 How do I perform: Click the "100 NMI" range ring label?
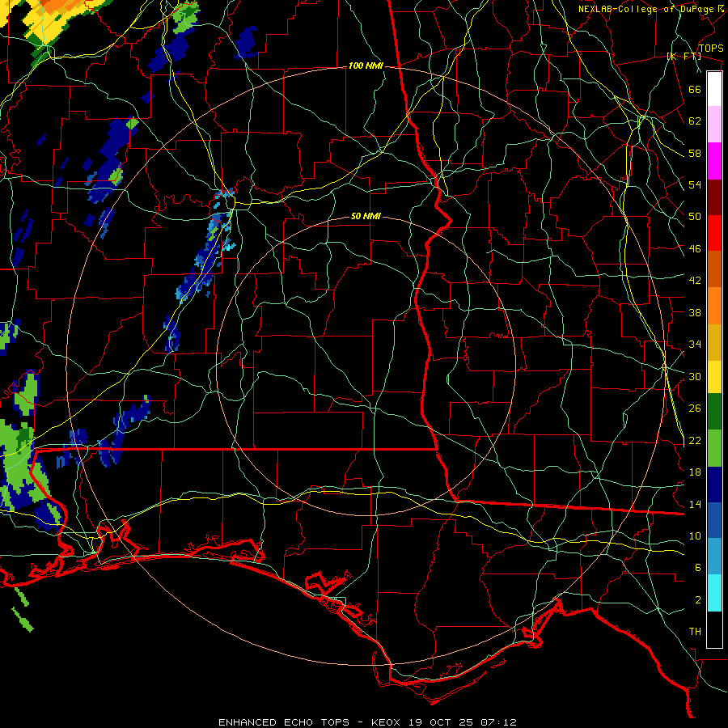click(x=366, y=66)
